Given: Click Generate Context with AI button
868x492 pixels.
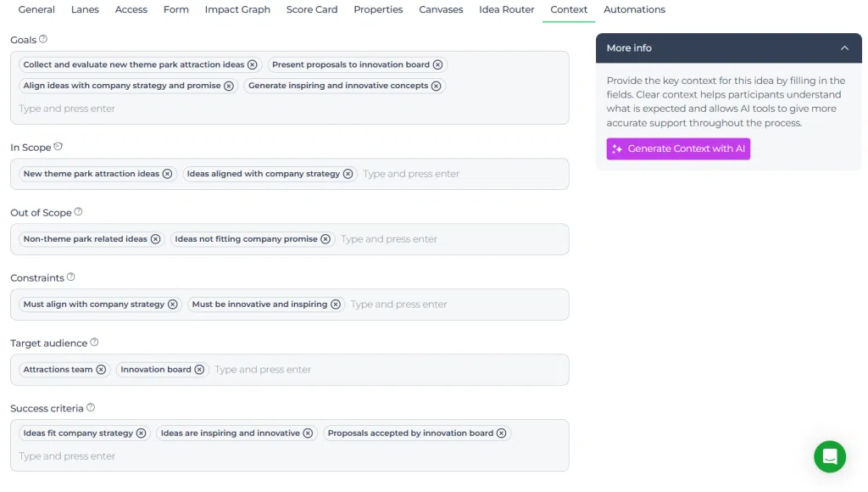Looking at the screenshot, I should (x=678, y=149).
